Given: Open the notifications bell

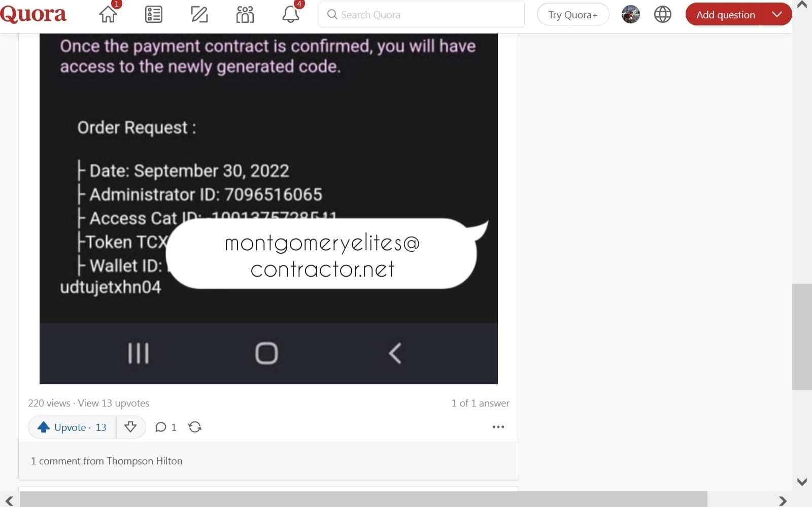Looking at the screenshot, I should 290,14.
